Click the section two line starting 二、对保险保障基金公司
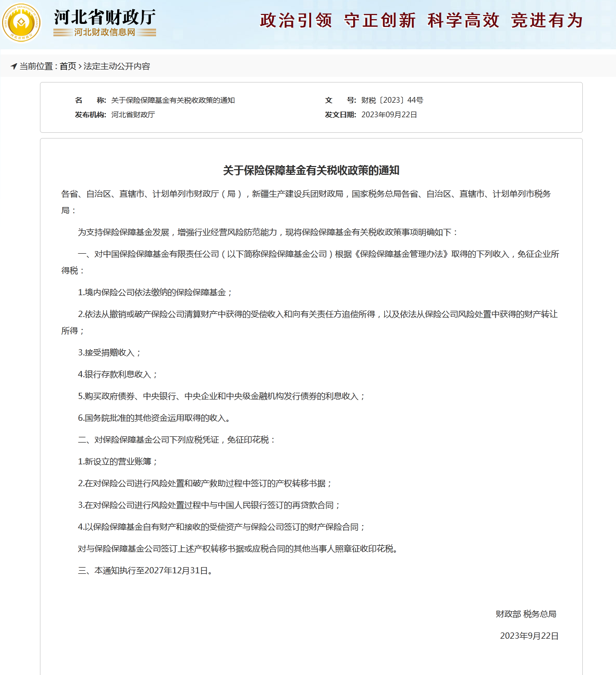Screen dimensions: 616x675 point(177,440)
